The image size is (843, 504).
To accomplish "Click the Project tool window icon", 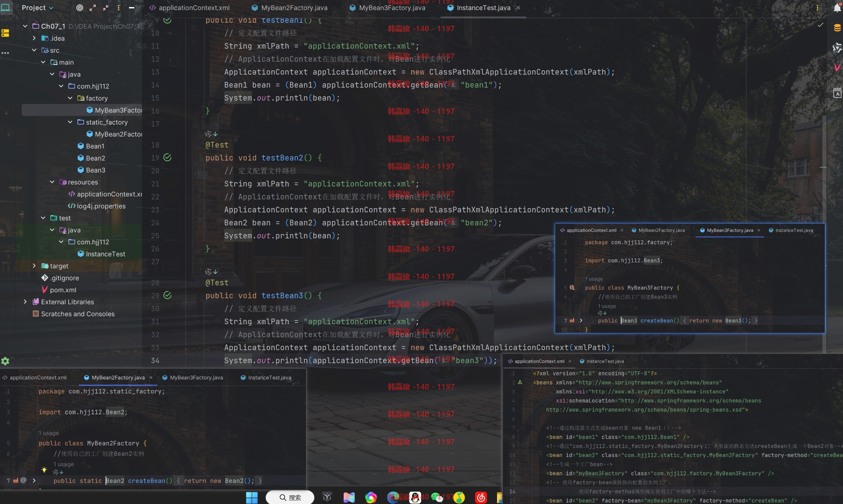I will (6, 7).
